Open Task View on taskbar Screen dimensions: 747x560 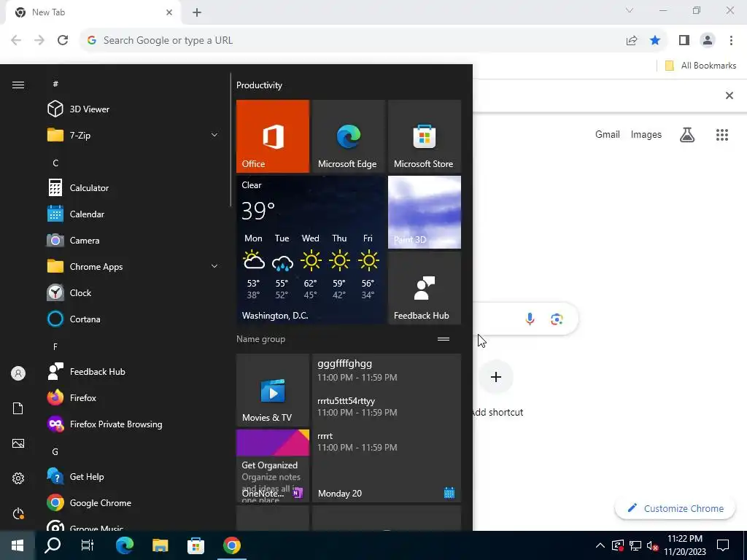[88, 545]
